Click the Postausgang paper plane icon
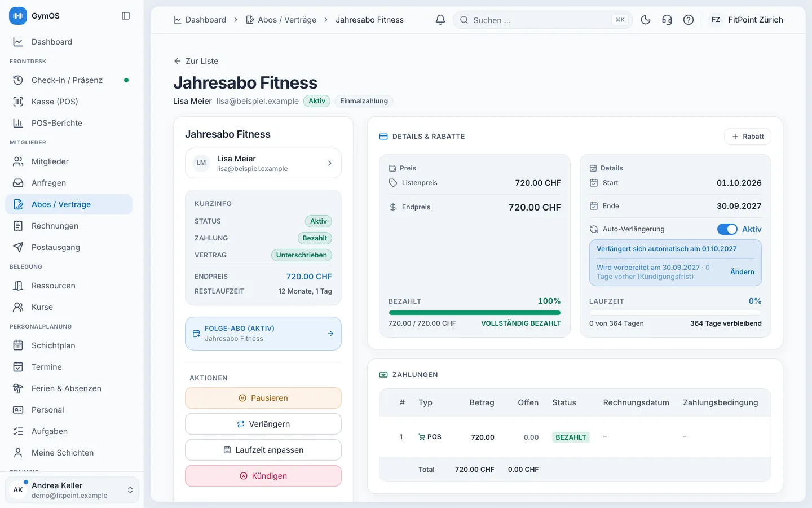 18,247
